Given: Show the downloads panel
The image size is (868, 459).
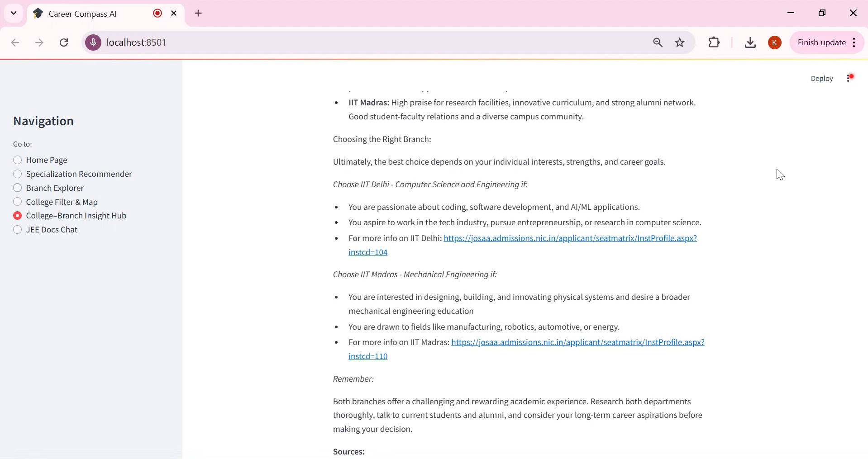Looking at the screenshot, I should click(x=751, y=43).
